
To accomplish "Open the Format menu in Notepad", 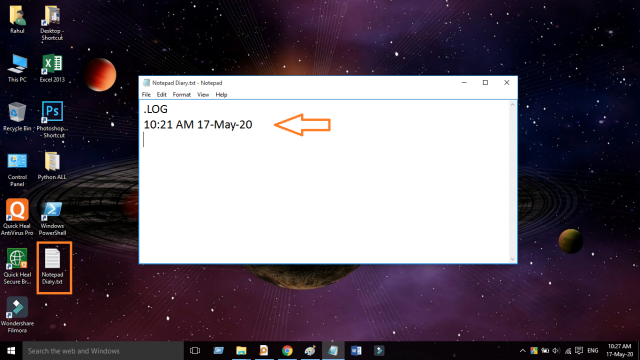I will pyautogui.click(x=182, y=95).
